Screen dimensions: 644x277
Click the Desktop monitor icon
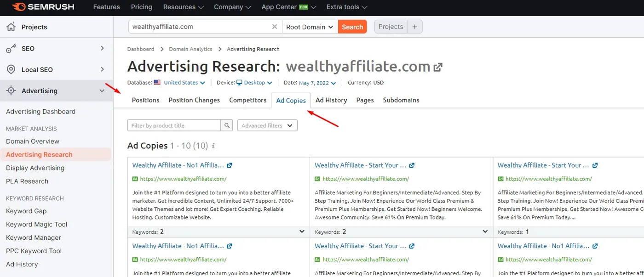239,83
